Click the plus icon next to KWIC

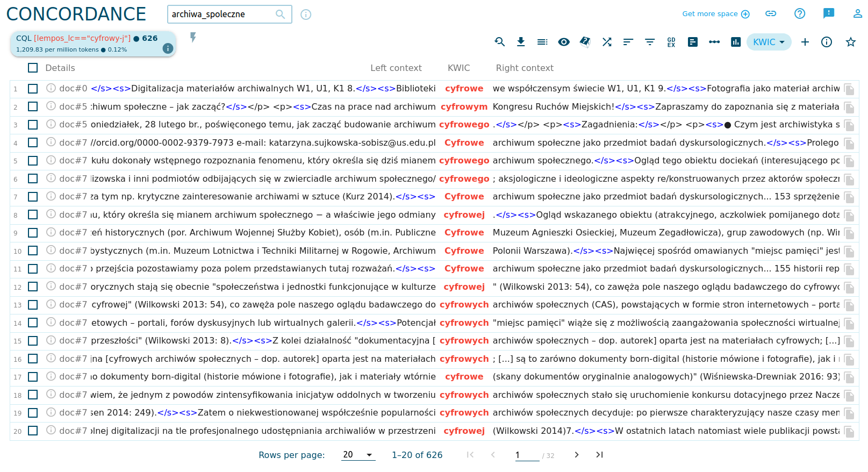click(x=805, y=42)
